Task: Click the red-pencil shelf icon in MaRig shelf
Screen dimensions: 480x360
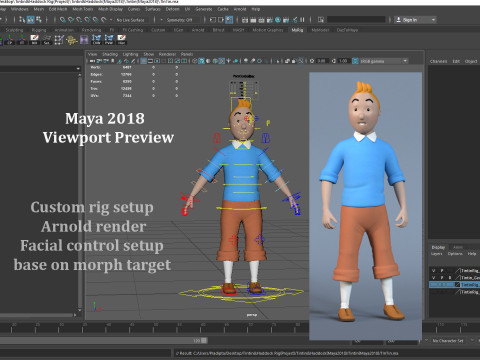Action: tap(34, 39)
